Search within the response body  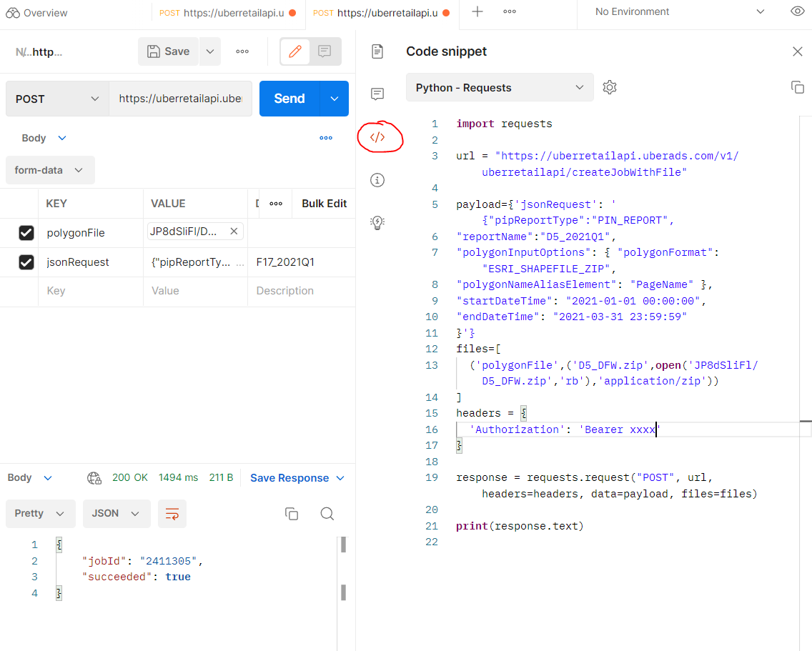pyautogui.click(x=327, y=514)
